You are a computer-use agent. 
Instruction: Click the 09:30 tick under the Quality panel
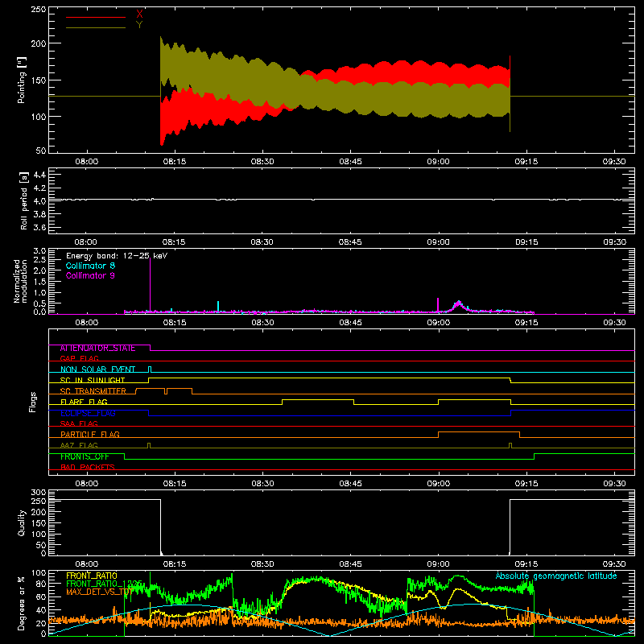point(614,564)
